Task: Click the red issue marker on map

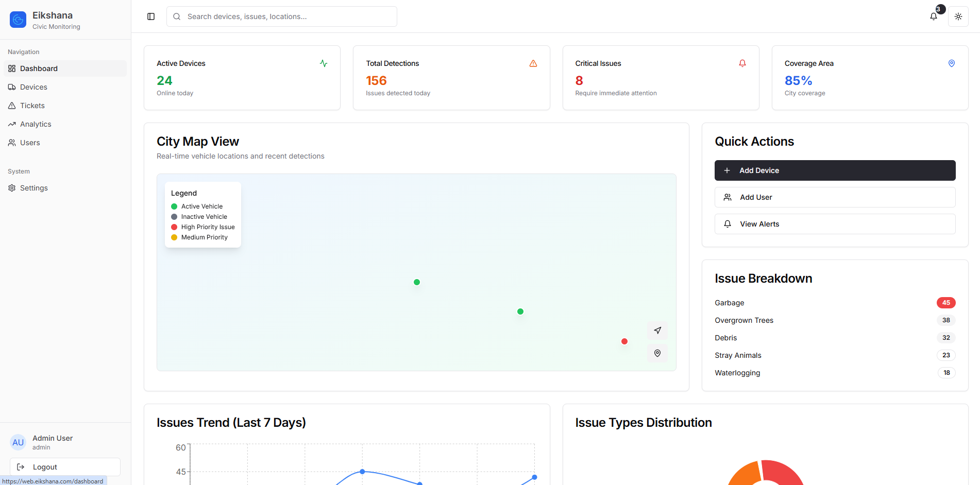Action: coord(624,341)
